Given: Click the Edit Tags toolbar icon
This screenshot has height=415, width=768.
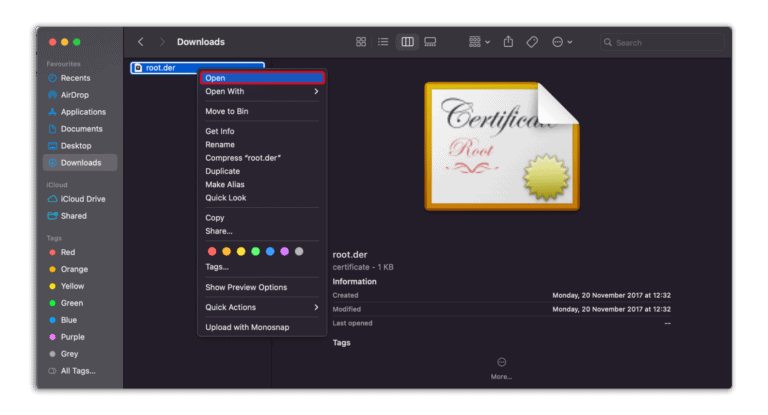Looking at the screenshot, I should 532,42.
